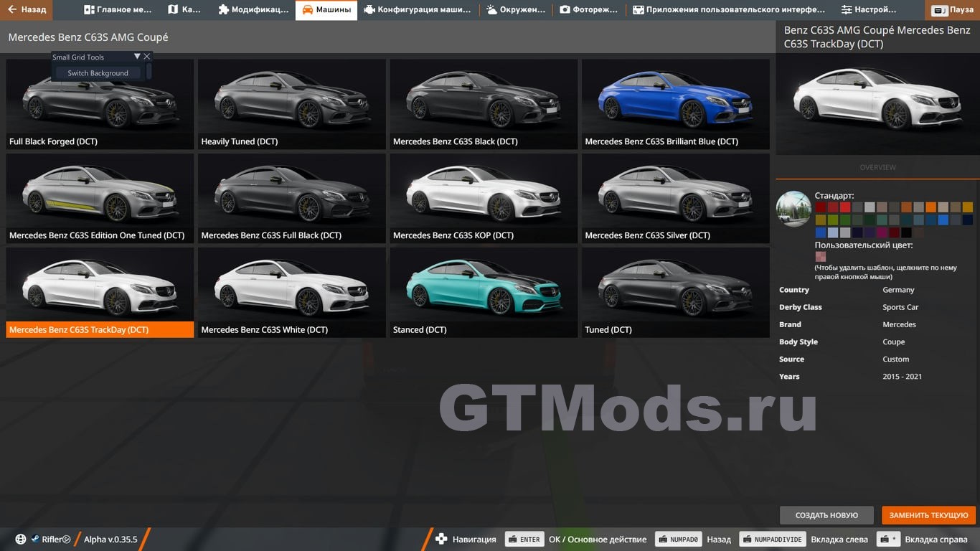Close the Small Grid Tools panel
The width and height of the screenshot is (980, 551).
click(147, 57)
